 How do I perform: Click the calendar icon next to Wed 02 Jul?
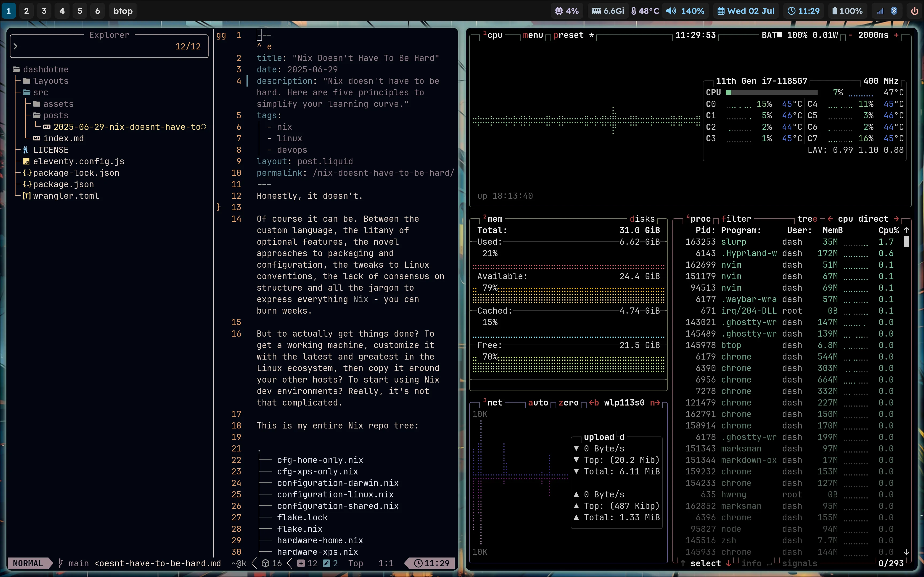click(721, 11)
